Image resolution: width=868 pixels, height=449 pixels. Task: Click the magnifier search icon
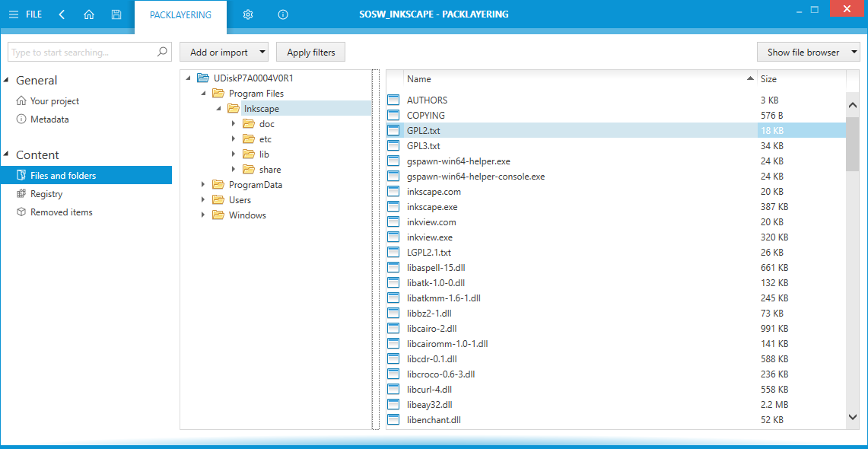pyautogui.click(x=161, y=52)
